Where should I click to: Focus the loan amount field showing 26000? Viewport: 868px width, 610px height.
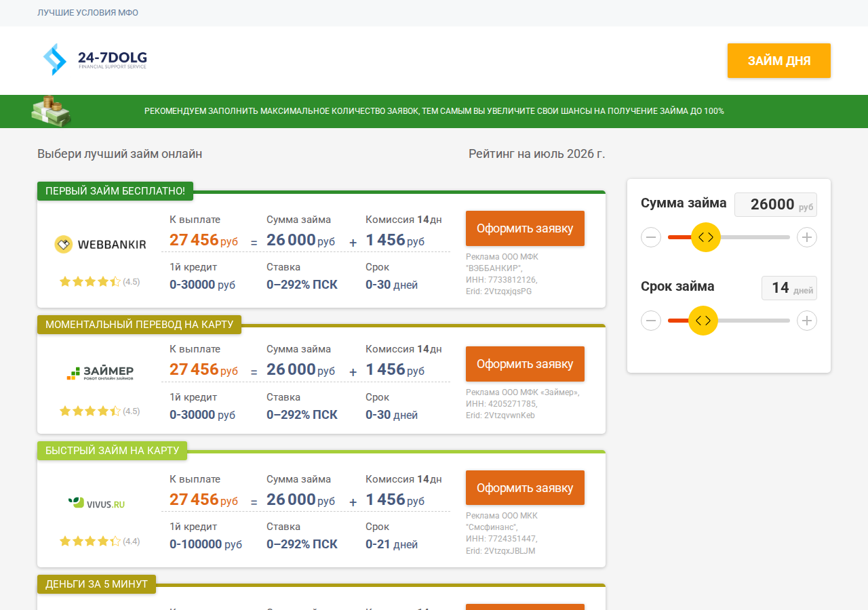[776, 205]
